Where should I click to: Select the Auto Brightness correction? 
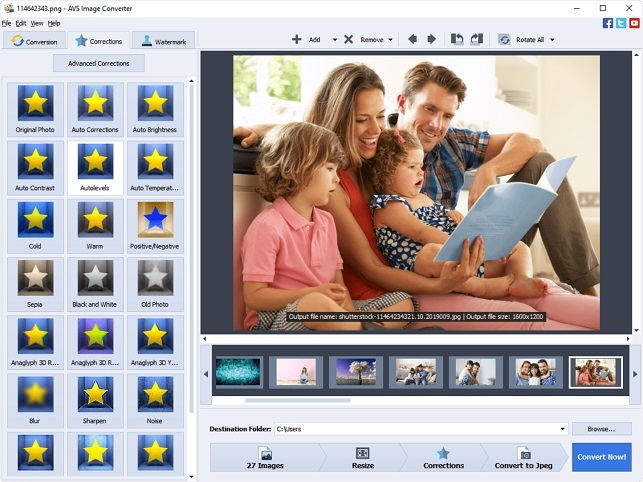[x=155, y=109]
